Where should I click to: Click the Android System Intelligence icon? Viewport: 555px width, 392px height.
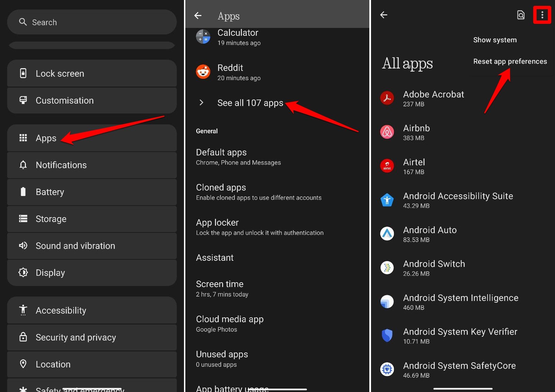click(387, 302)
